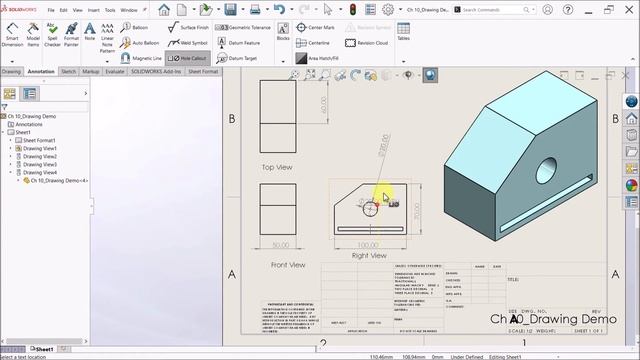The image size is (640, 360).
Task: Insert a Magnetic Line
Action: pos(141,58)
